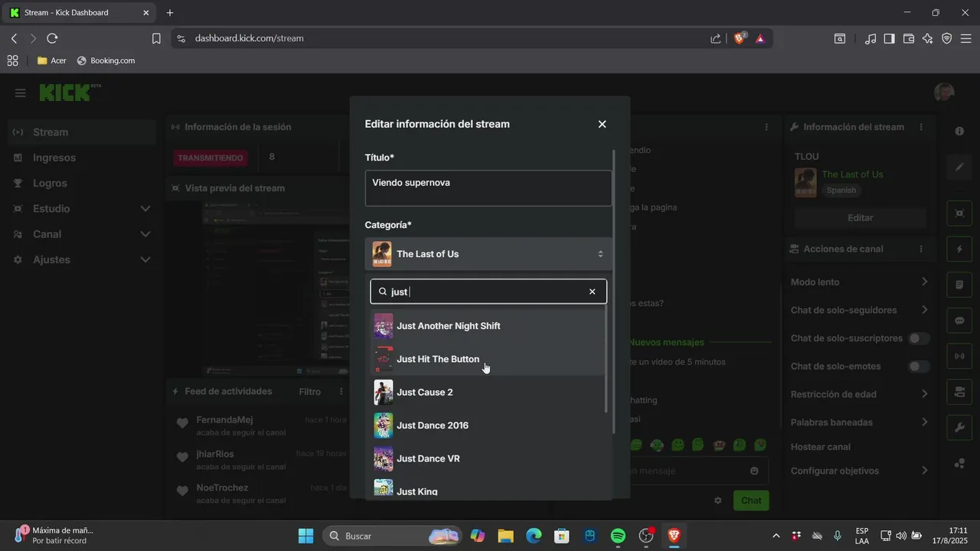Open the profile avatar menu
The height and width of the screenshot is (551, 980).
pos(944,93)
